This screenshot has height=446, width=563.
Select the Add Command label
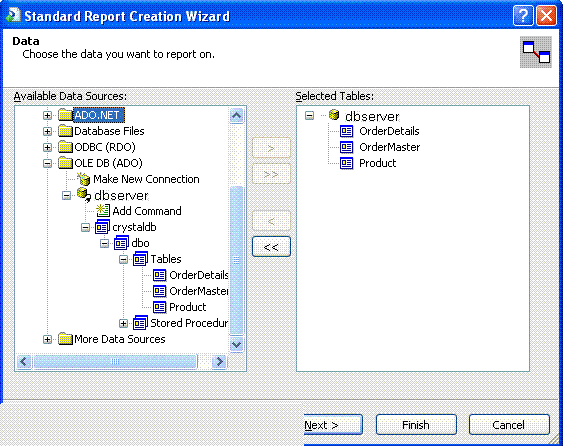pos(147,211)
